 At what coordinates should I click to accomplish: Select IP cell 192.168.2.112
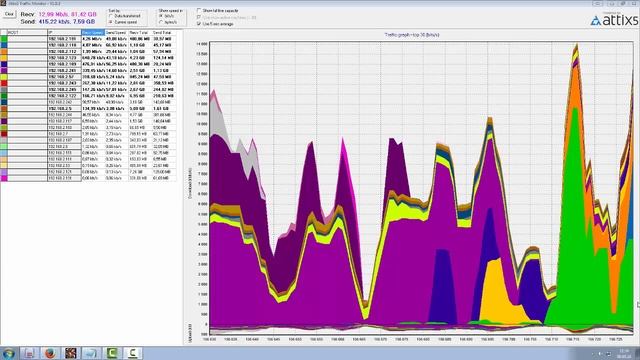point(64,51)
